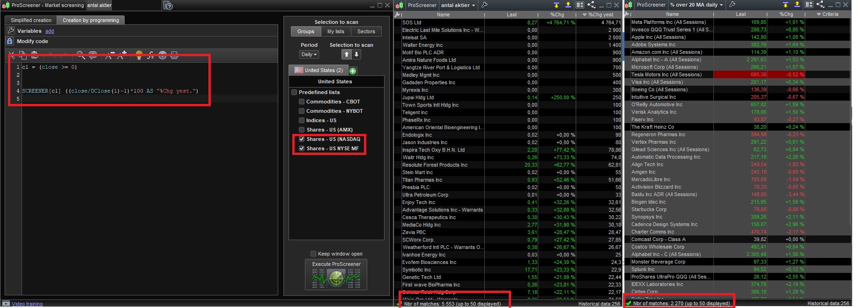Click yellow up-arrow icon in % over 20 MA window

click(797, 5)
